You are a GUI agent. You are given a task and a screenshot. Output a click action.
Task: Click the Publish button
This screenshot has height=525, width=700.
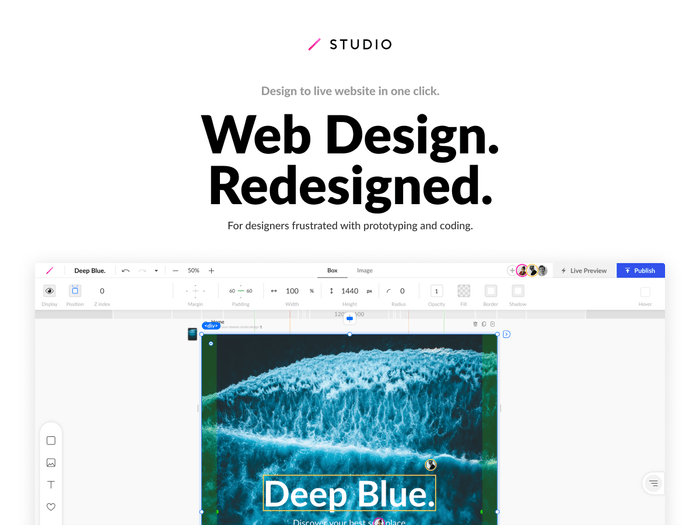click(640, 271)
